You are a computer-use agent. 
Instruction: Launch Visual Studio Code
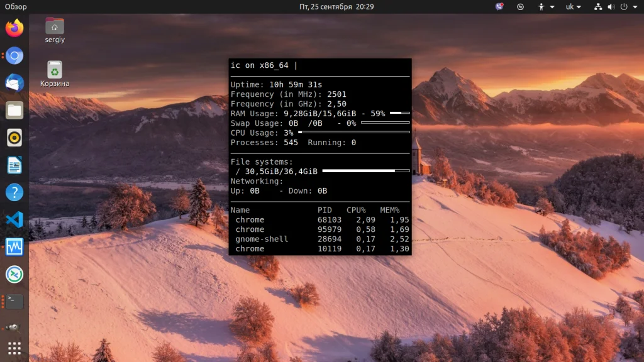coord(14,220)
